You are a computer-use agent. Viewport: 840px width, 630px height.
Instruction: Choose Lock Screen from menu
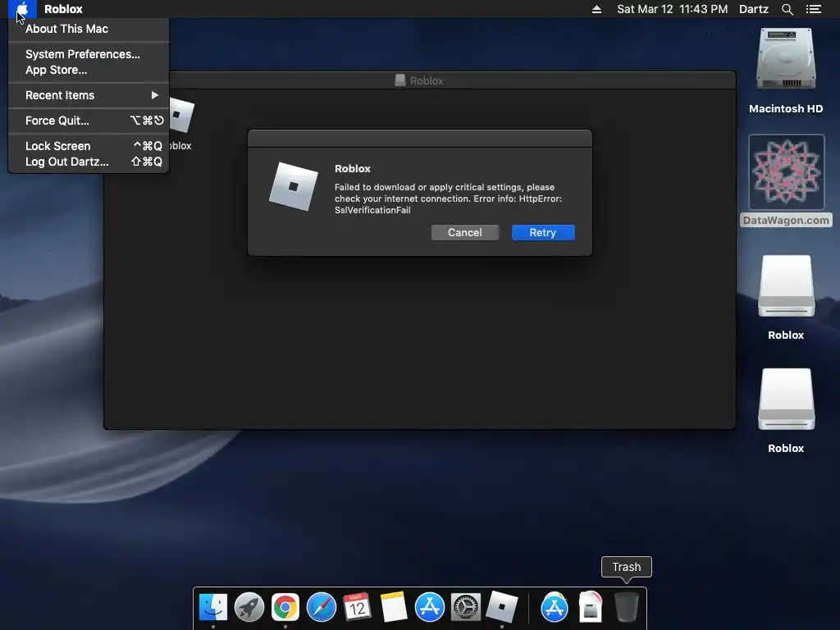pyautogui.click(x=89, y=146)
